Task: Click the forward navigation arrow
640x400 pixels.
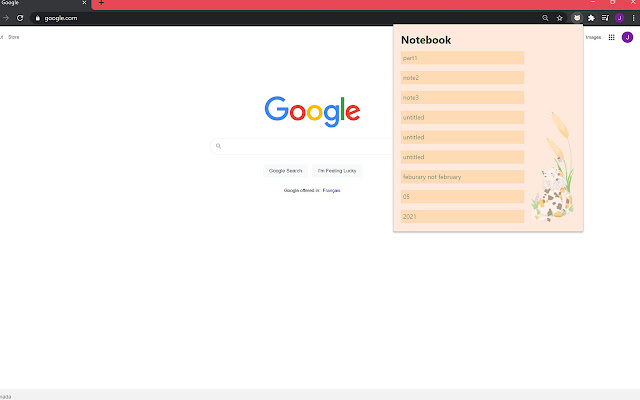Action: click(5, 18)
